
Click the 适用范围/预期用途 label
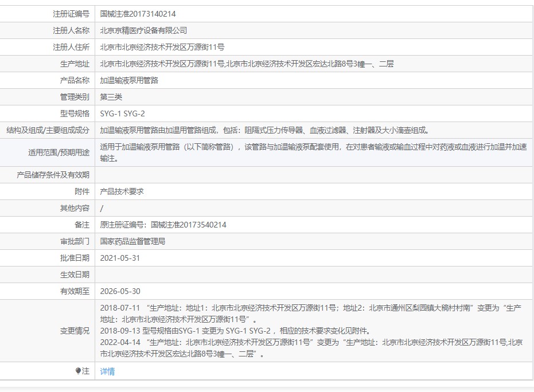59,153
